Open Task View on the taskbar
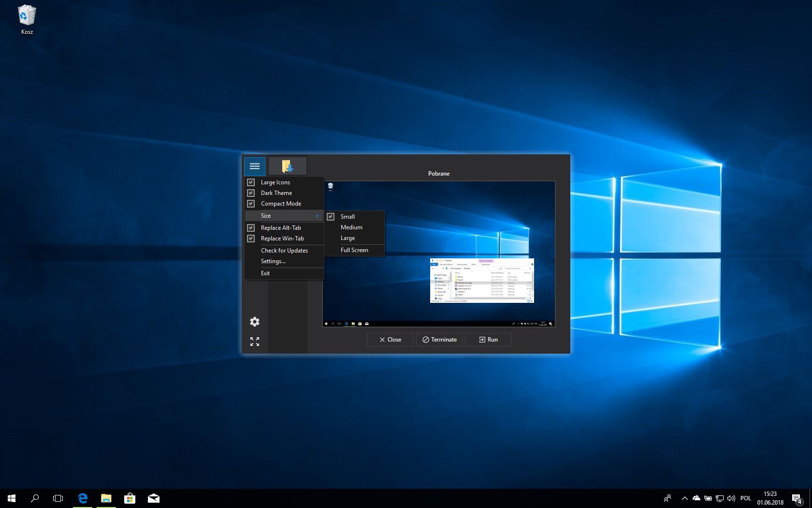The image size is (812, 508). click(x=58, y=498)
